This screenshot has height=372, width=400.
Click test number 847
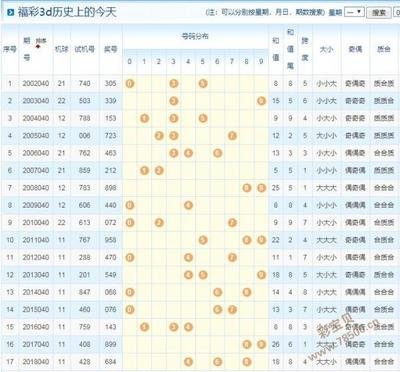tap(84, 292)
